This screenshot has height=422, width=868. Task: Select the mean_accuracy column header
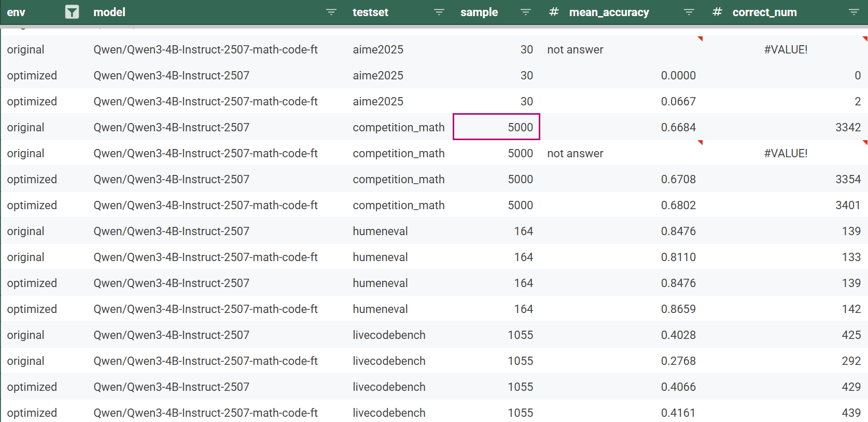click(x=609, y=12)
